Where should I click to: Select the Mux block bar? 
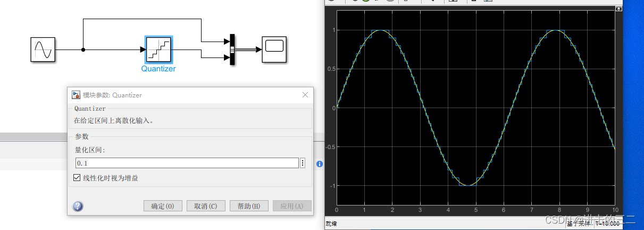tap(232, 50)
